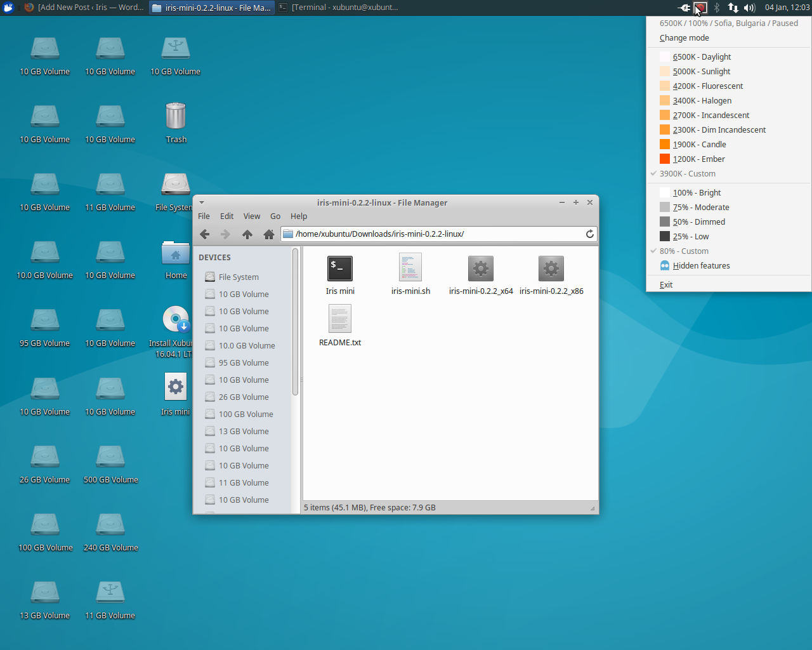Click the forward arrow in File Manager
812x650 pixels.
point(225,234)
